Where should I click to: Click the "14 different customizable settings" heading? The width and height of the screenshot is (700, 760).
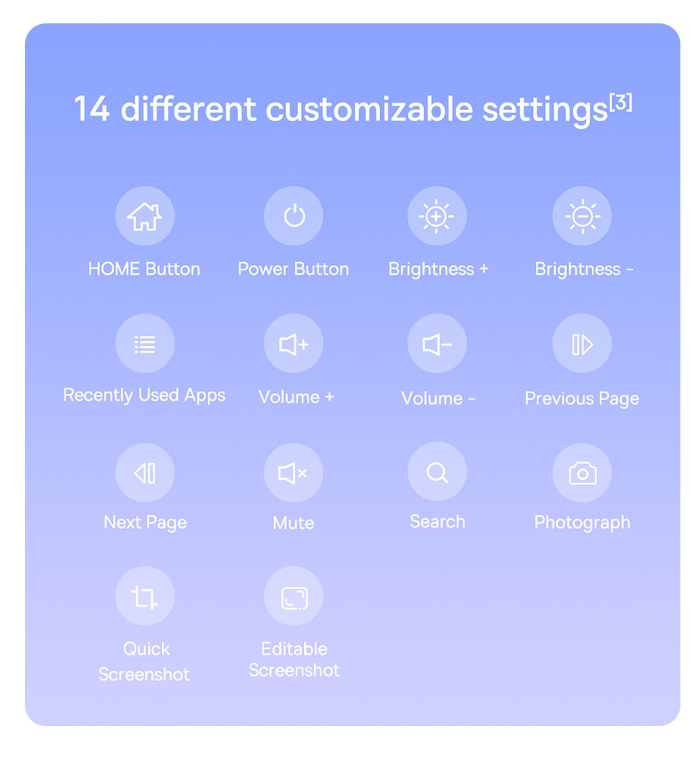point(340,109)
